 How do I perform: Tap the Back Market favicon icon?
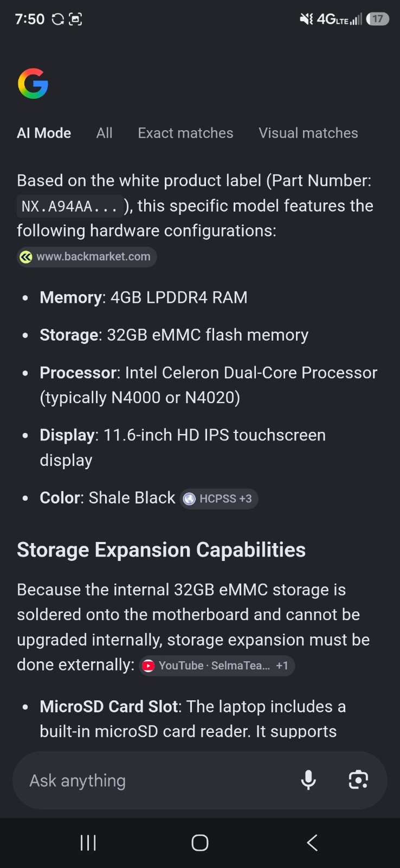[x=26, y=257]
